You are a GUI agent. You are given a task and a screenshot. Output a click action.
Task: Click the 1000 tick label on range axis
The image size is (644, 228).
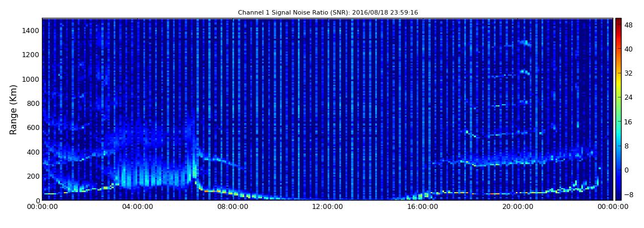(31, 79)
